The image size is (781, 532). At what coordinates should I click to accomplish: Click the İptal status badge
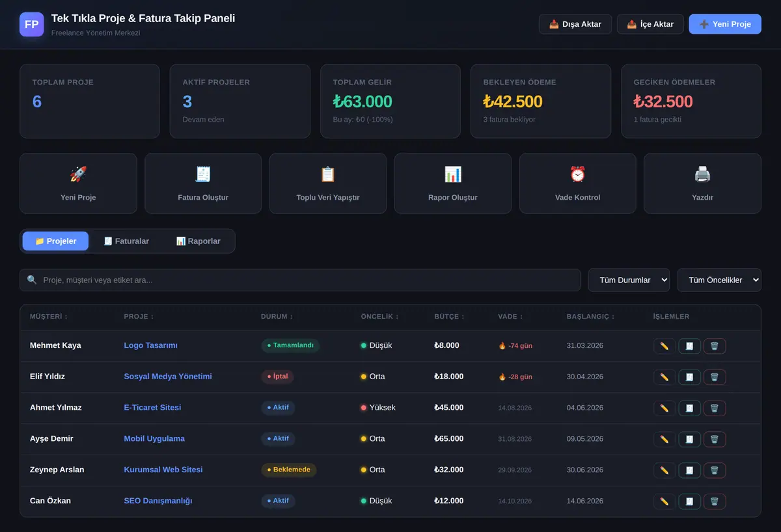click(277, 377)
